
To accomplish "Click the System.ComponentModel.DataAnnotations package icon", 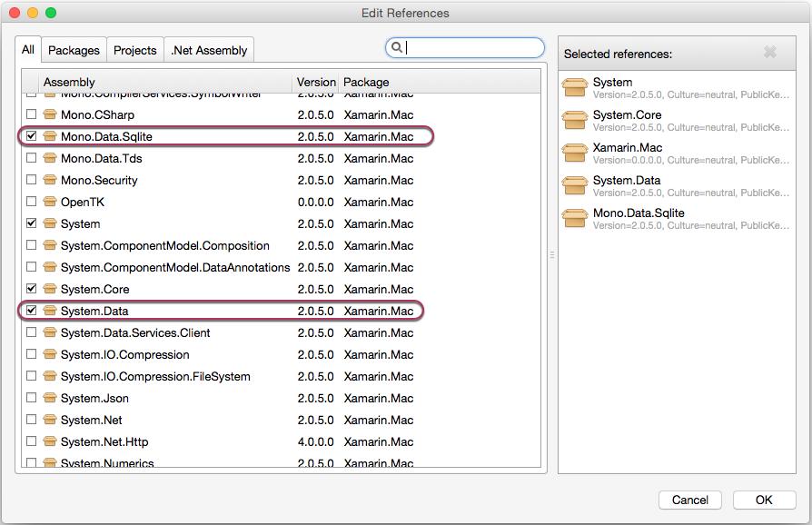I will click(50, 267).
